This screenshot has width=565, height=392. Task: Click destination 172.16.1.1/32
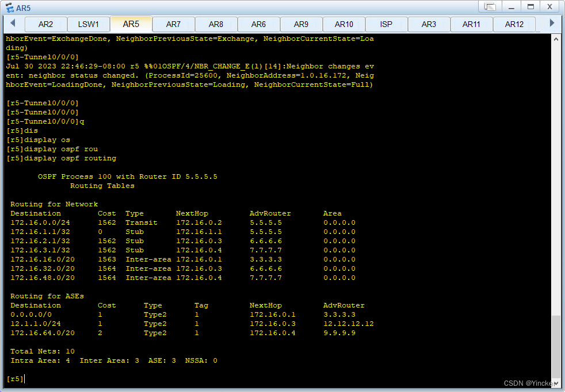pos(40,232)
